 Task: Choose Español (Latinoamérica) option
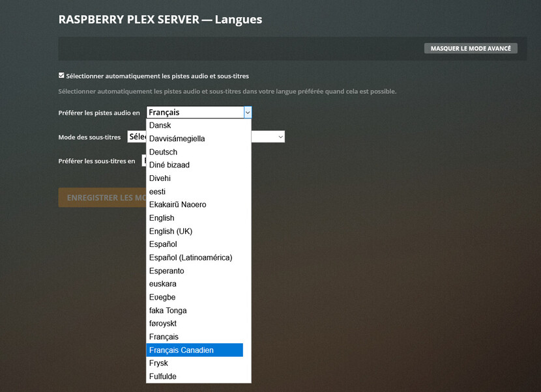(195, 258)
